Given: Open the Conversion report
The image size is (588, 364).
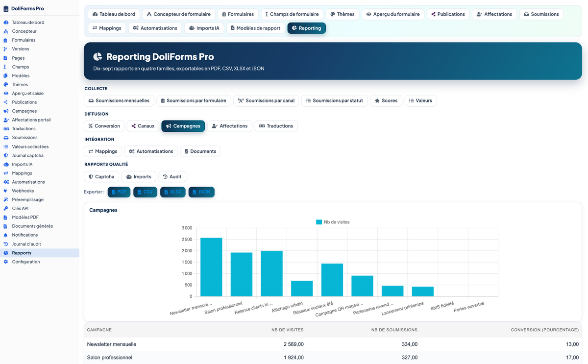Looking at the screenshot, I should (104, 126).
